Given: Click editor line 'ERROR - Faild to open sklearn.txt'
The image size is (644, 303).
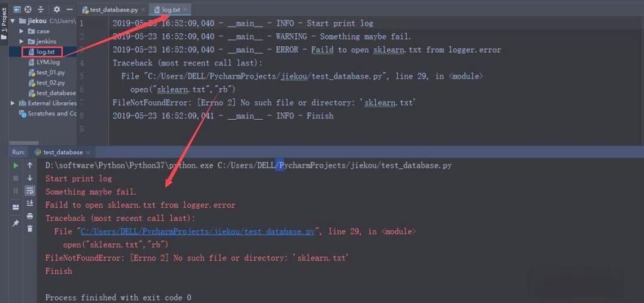Looking at the screenshot, I should (307, 50).
